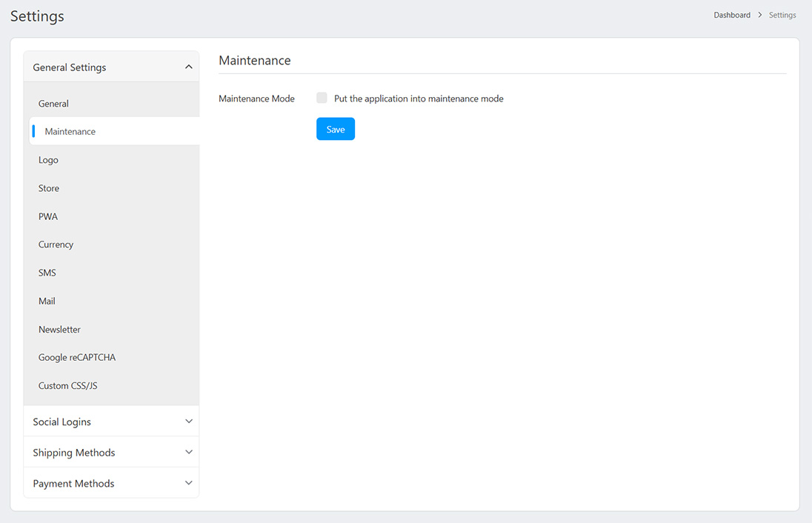The image size is (812, 523).
Task: Click the General Settings header text
Action: coord(70,67)
